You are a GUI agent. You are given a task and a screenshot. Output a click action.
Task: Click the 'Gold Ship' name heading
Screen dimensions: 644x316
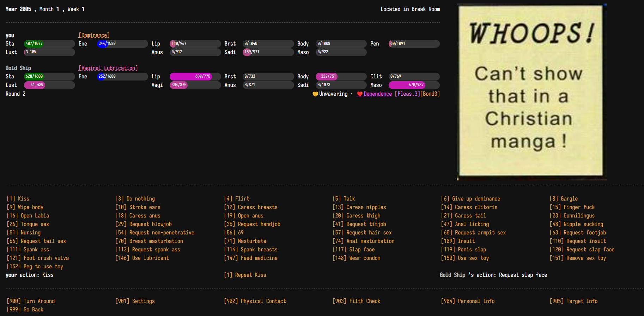click(x=18, y=68)
